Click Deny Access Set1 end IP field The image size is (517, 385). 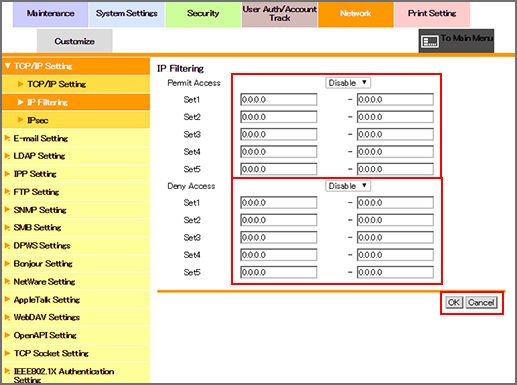tap(395, 202)
